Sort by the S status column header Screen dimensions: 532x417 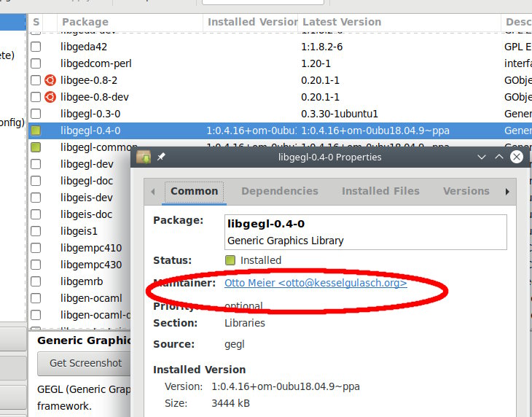tap(36, 22)
